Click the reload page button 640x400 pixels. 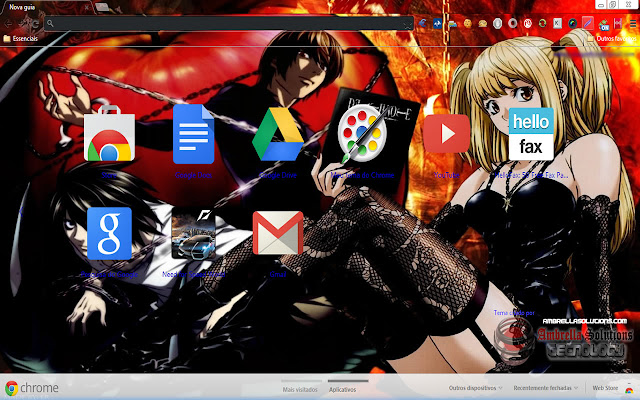(36, 24)
